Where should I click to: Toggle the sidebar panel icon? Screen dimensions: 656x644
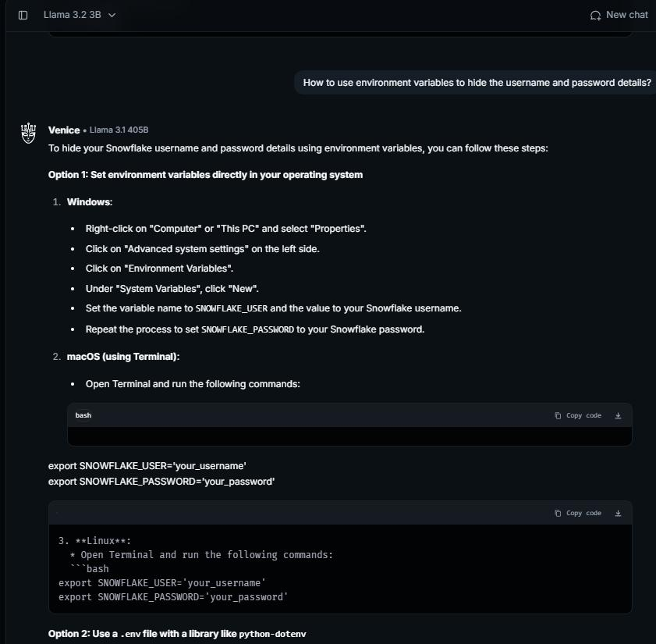point(23,15)
